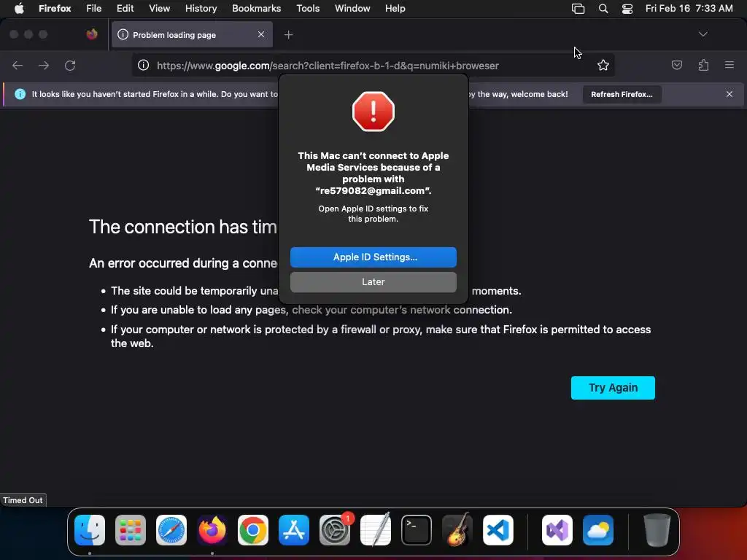Open a new tab with plus
Screen dimensions: 747x560
[x=288, y=35]
